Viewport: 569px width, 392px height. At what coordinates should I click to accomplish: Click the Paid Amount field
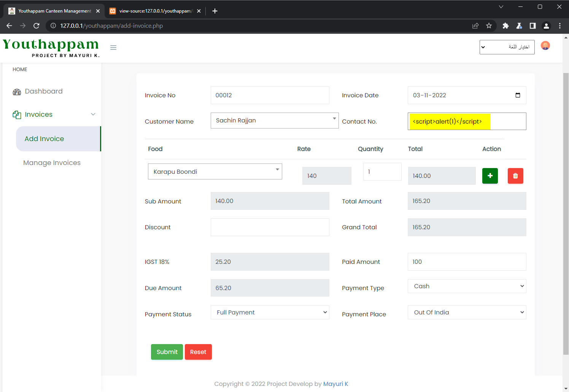tap(467, 262)
